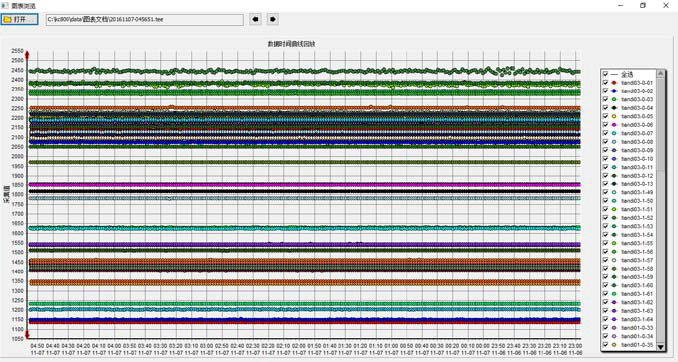The image size is (678, 362).
Task: Click the red tiand03-0-01 legend marker
Action: click(614, 83)
